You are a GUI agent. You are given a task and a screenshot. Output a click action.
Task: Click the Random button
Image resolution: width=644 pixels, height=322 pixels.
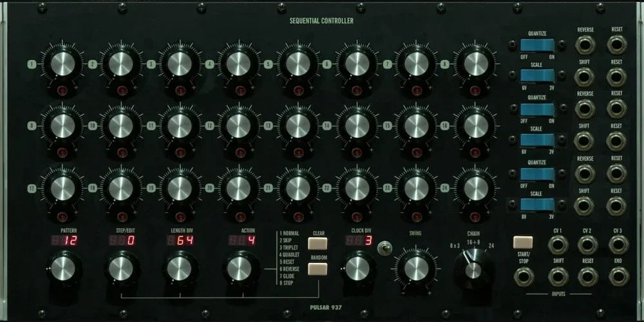[318, 269]
